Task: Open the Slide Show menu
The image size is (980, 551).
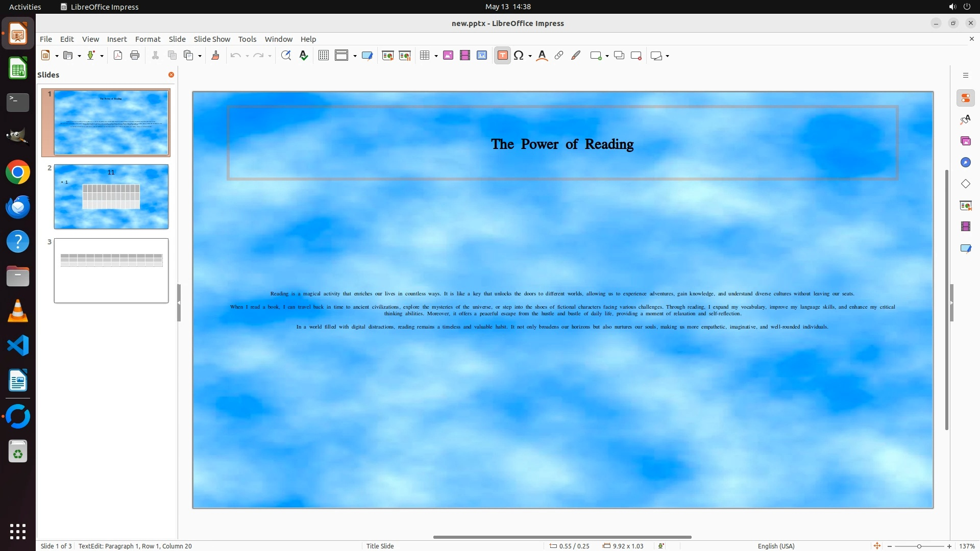Action: (x=212, y=39)
